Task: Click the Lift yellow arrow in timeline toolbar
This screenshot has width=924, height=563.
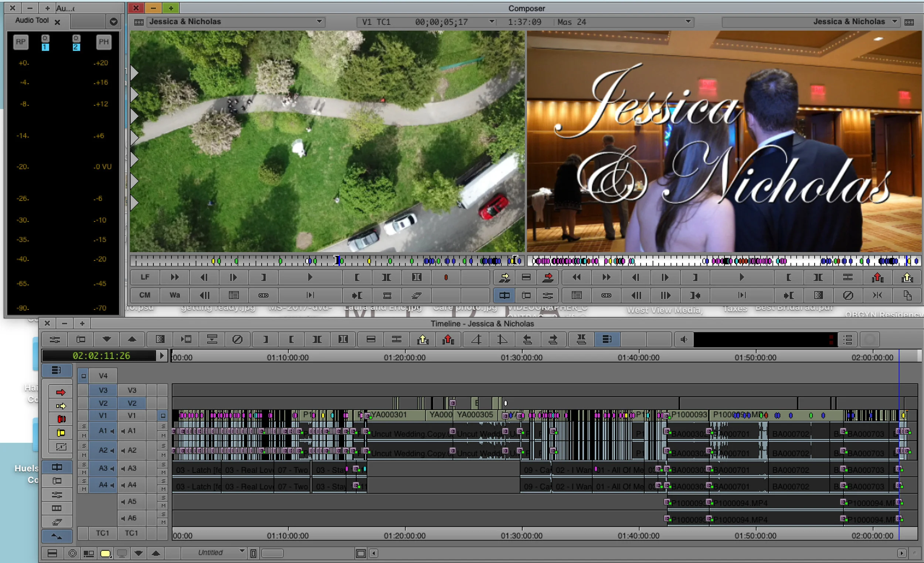Action: pyautogui.click(x=422, y=339)
